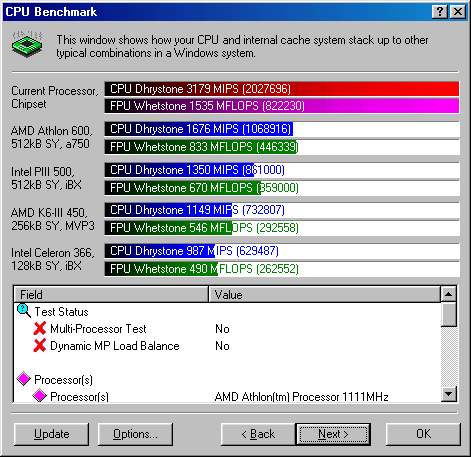471x457 pixels.
Task: Click the Update button
Action: coord(52,434)
